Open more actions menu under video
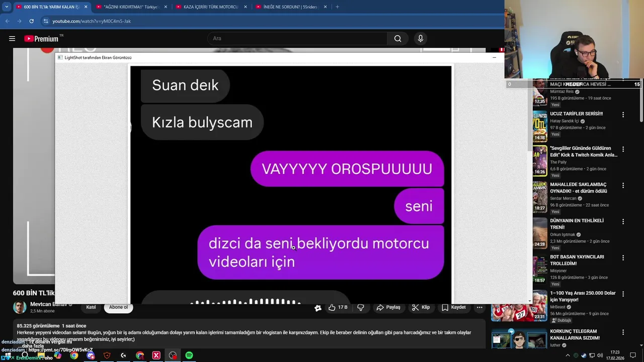This screenshot has height=362, width=644. pyautogui.click(x=479, y=307)
